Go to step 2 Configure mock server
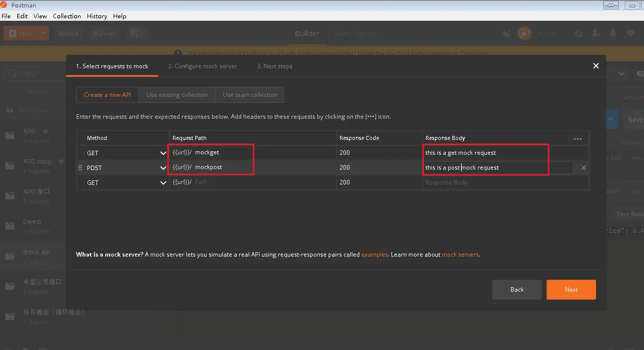The width and height of the screenshot is (644, 350). (x=203, y=66)
